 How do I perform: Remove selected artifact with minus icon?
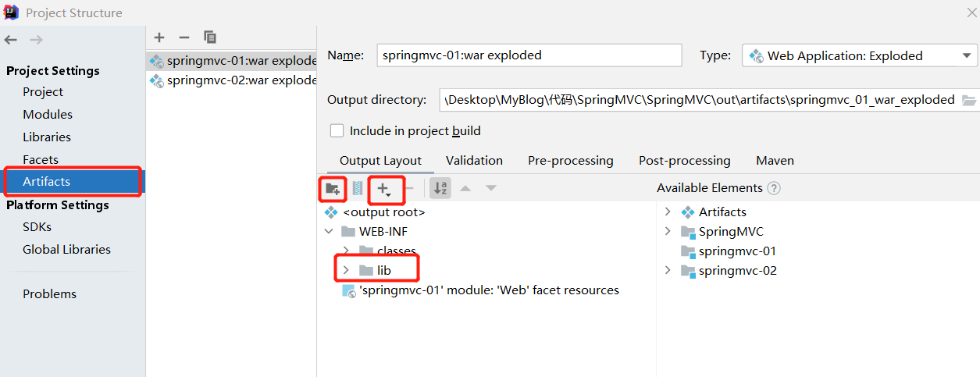pos(184,37)
